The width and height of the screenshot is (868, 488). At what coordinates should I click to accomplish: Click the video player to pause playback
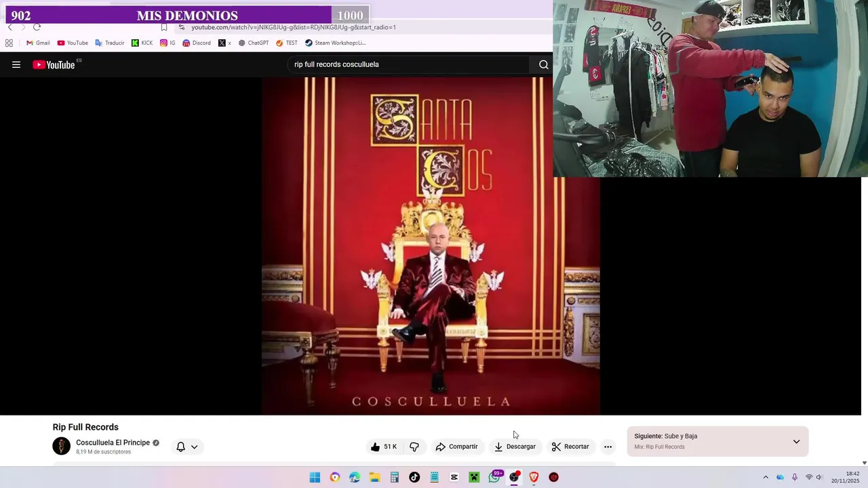coord(431,246)
